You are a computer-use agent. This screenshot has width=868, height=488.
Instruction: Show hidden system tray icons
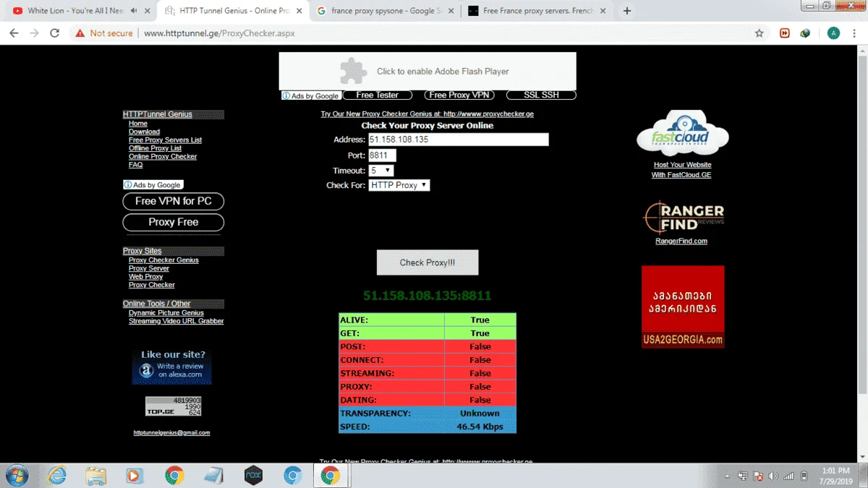coord(728,476)
